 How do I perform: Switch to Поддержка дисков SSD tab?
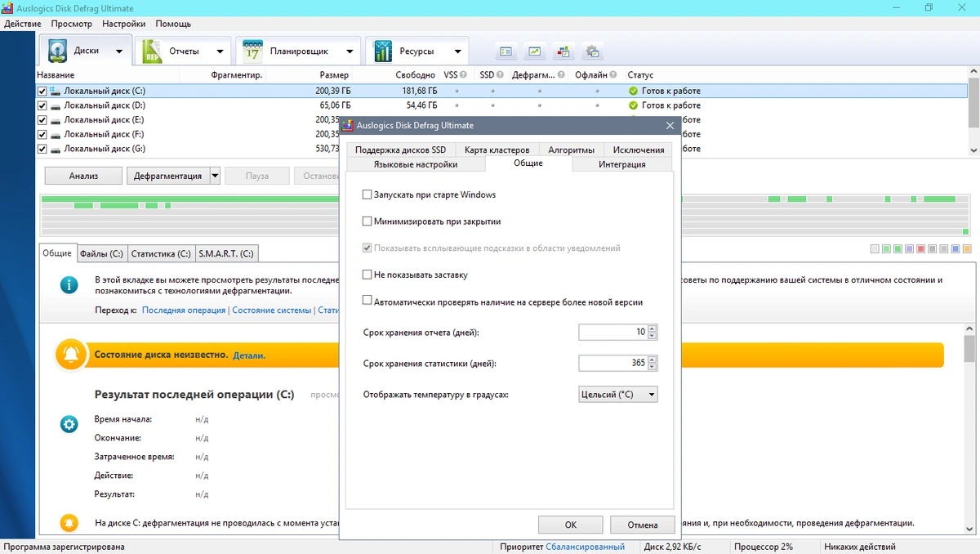pos(400,150)
